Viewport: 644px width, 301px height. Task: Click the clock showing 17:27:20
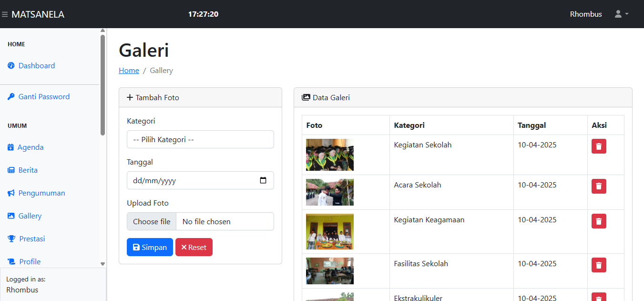click(x=203, y=14)
